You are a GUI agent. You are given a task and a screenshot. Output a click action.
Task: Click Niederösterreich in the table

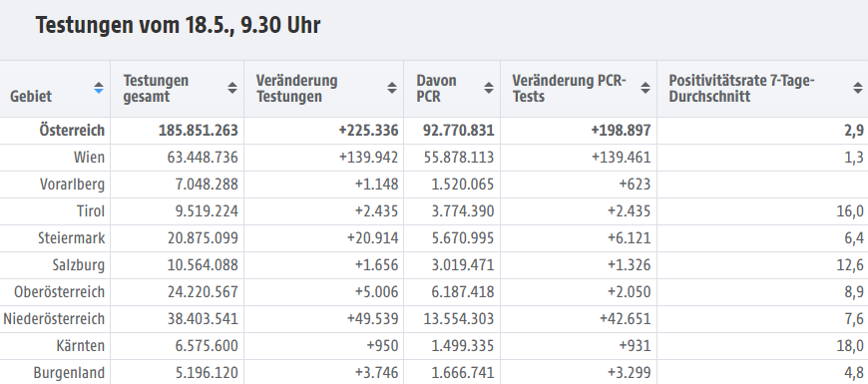(x=54, y=319)
